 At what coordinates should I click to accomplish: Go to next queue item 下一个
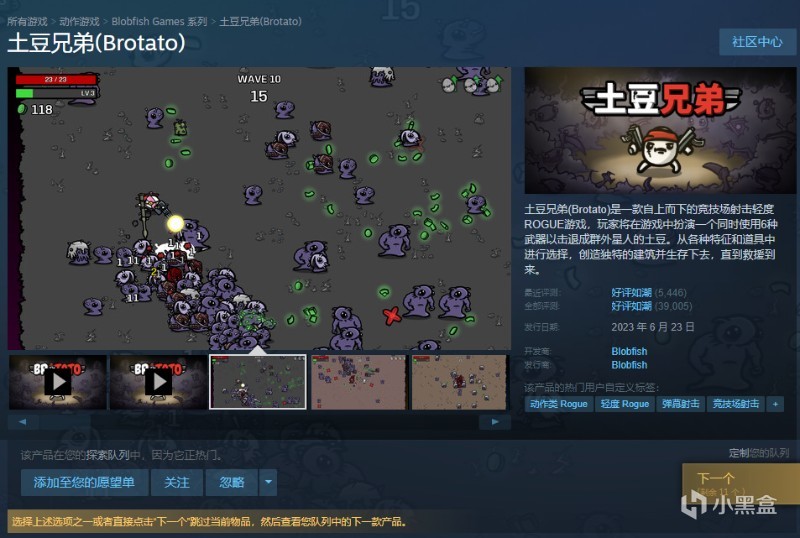click(741, 484)
